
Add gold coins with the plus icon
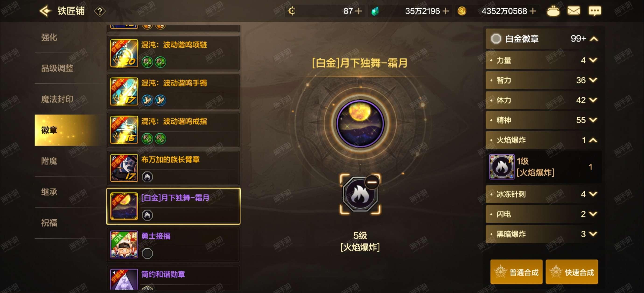click(533, 11)
